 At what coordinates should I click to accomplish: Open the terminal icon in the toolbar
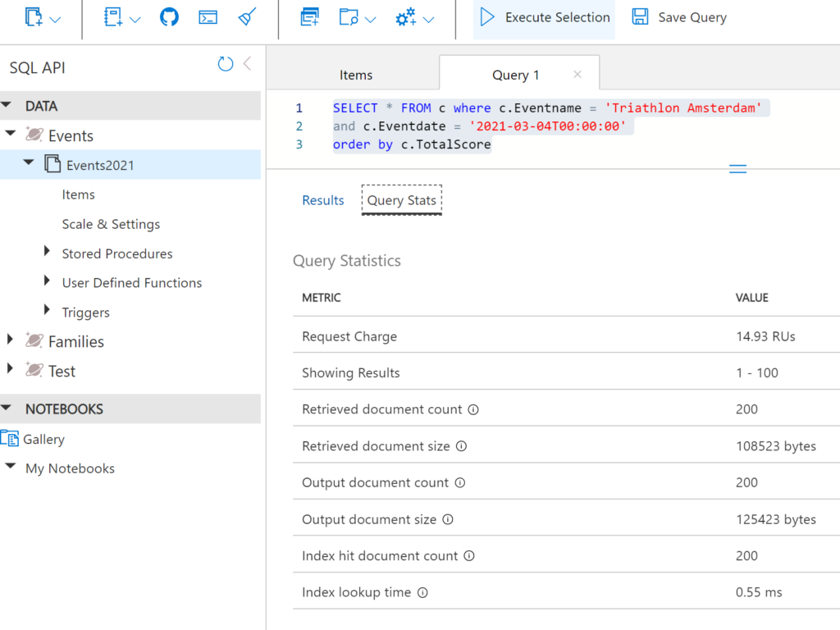[207, 17]
